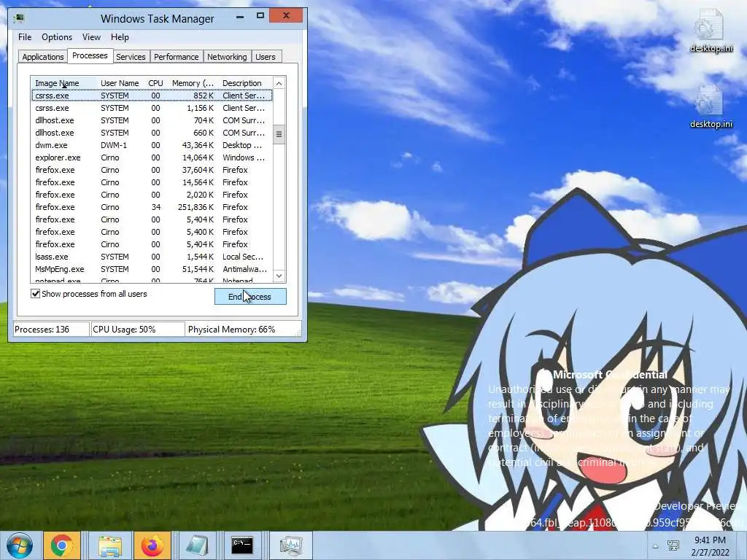Select the dwm.exe process row
747x560 pixels.
click(x=152, y=145)
